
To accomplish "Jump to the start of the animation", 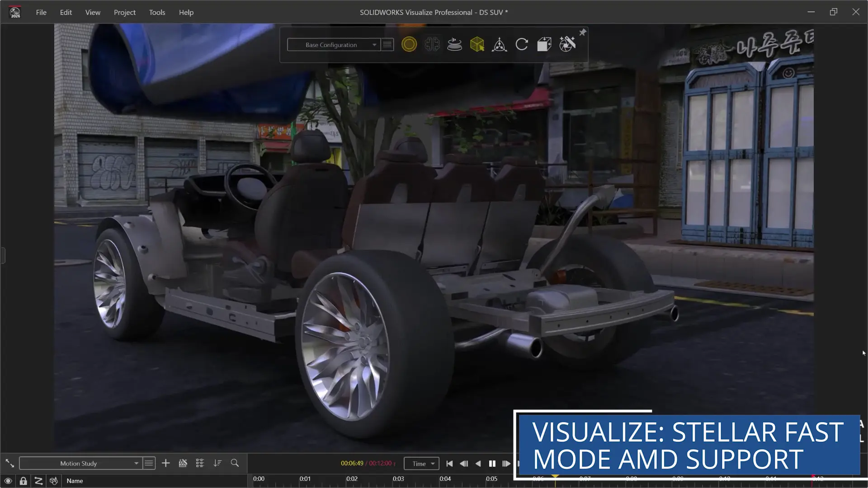I will coord(449,464).
